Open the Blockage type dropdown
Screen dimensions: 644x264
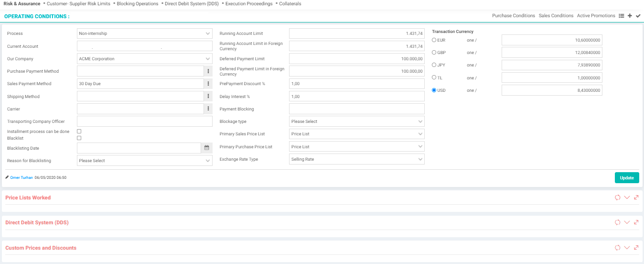pyautogui.click(x=357, y=121)
